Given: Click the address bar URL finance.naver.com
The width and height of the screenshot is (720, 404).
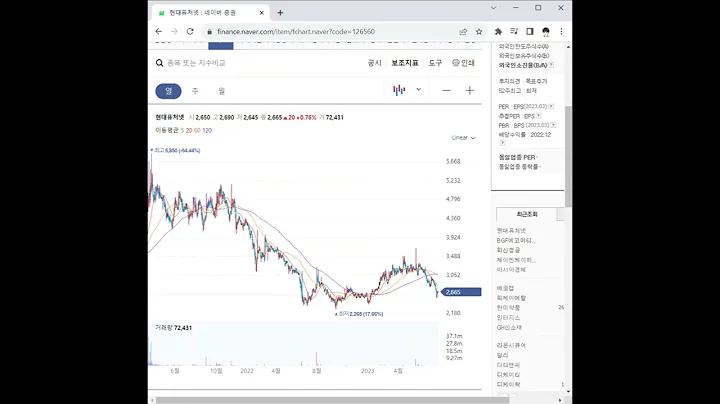Looking at the screenshot, I should coord(296,32).
